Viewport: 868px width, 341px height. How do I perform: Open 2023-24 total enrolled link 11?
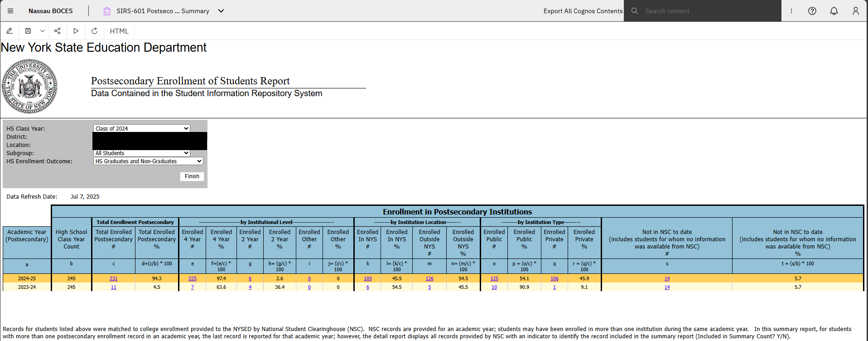pos(114,287)
